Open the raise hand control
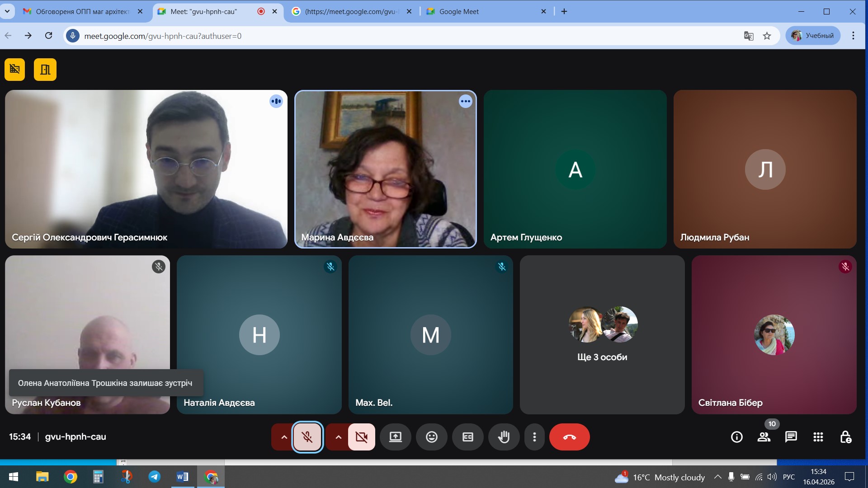The width and height of the screenshot is (868, 488). [504, 437]
